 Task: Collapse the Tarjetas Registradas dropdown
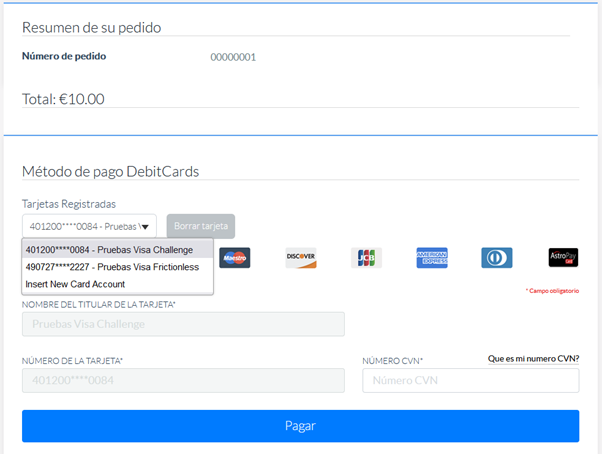click(x=89, y=226)
